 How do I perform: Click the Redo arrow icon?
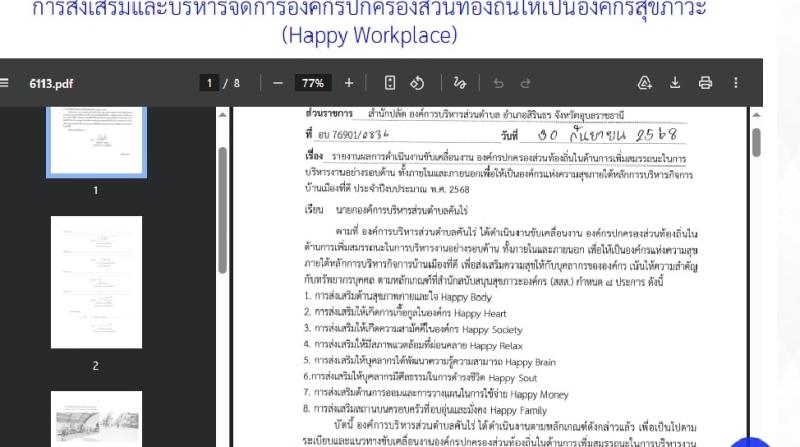(x=525, y=83)
